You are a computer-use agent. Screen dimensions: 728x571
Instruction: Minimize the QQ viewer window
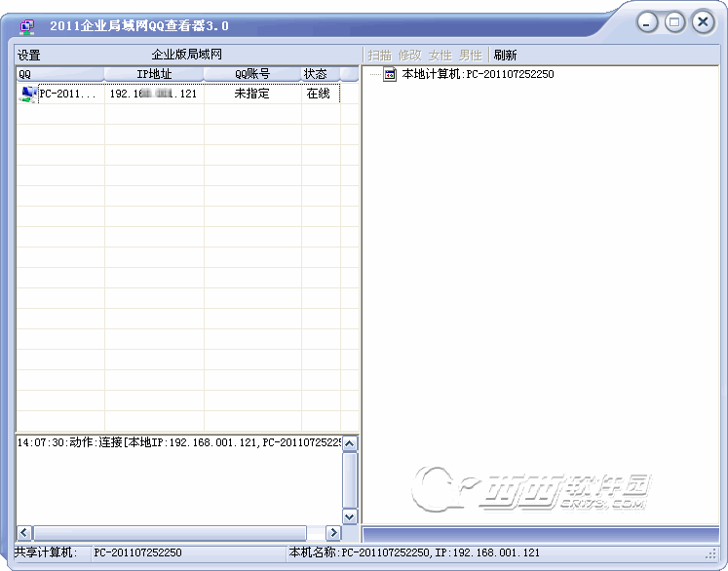[x=647, y=21]
